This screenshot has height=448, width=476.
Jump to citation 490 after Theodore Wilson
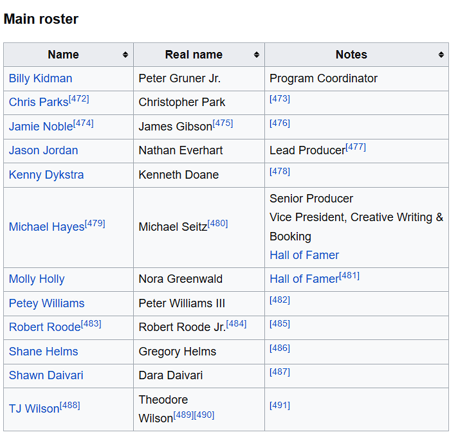pos(204,415)
